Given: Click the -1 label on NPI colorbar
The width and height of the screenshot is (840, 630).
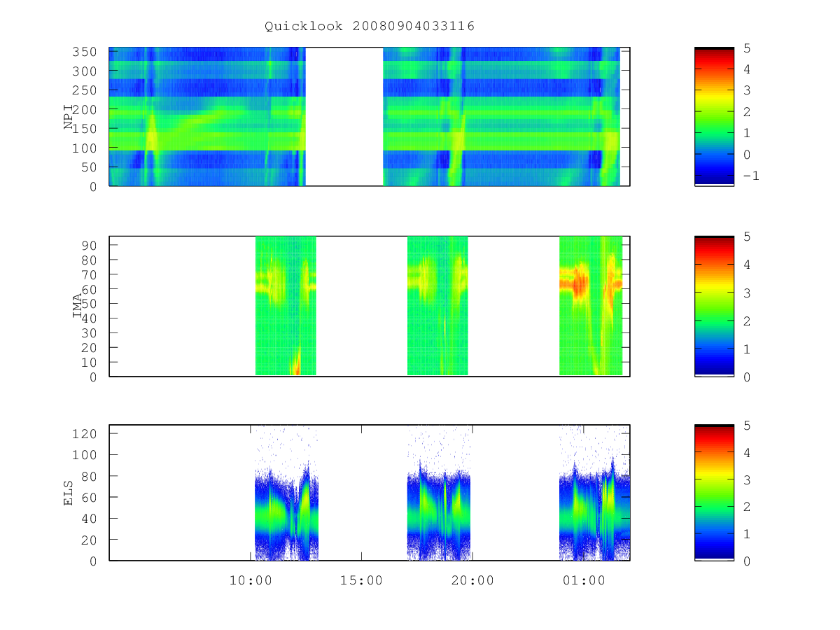Looking at the screenshot, I should coord(751,175).
